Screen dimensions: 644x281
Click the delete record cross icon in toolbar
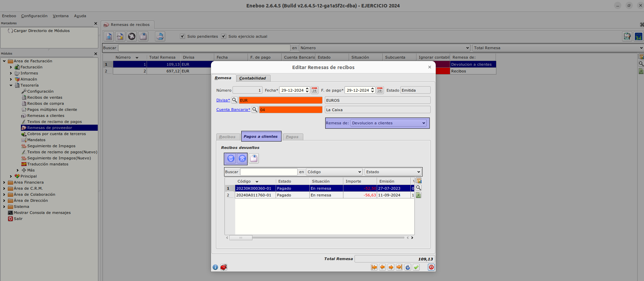tap(132, 36)
